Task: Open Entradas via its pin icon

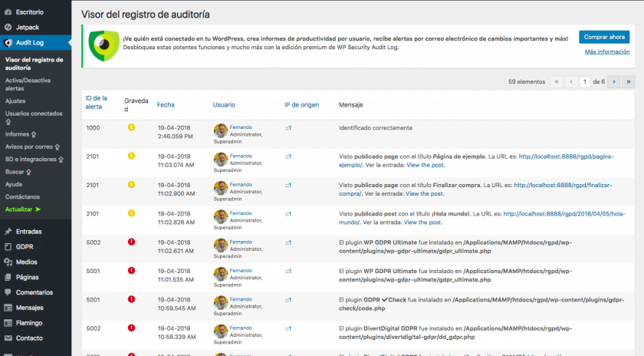Action: 8,231
